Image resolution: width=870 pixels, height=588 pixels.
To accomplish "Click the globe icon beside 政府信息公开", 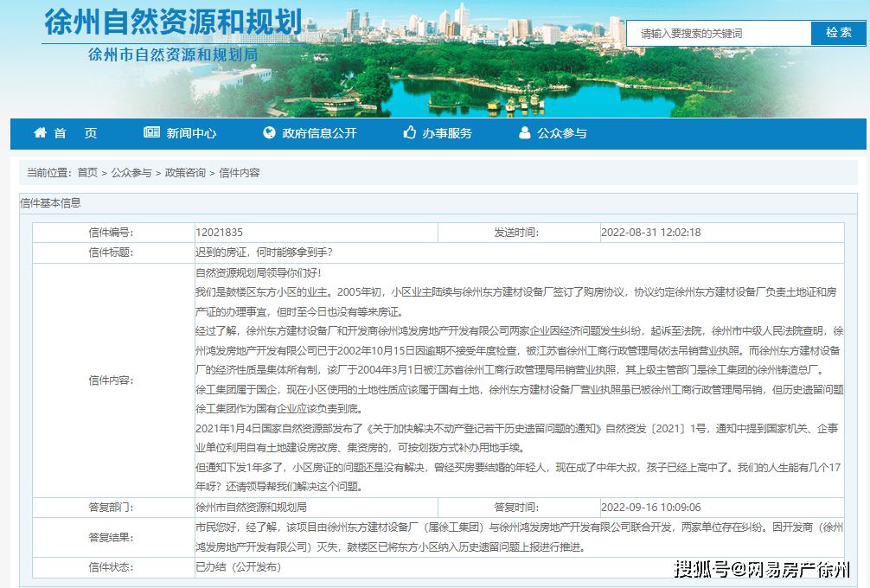I will tap(269, 132).
